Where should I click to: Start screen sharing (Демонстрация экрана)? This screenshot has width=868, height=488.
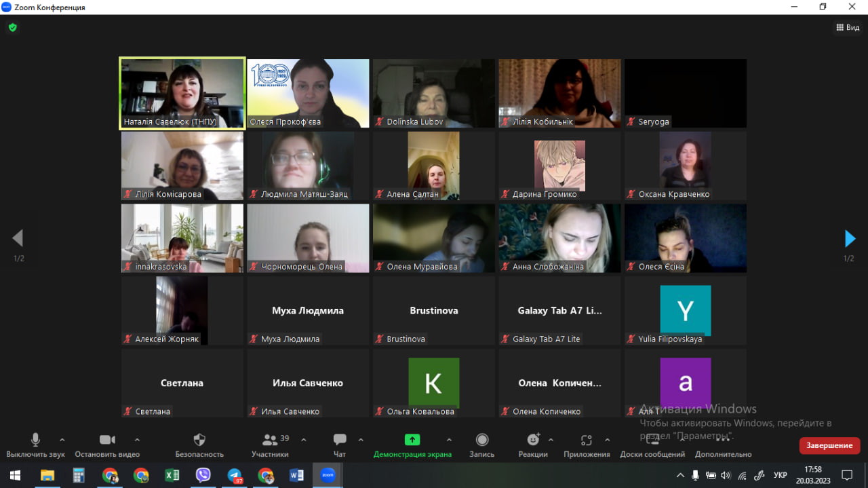coord(412,440)
